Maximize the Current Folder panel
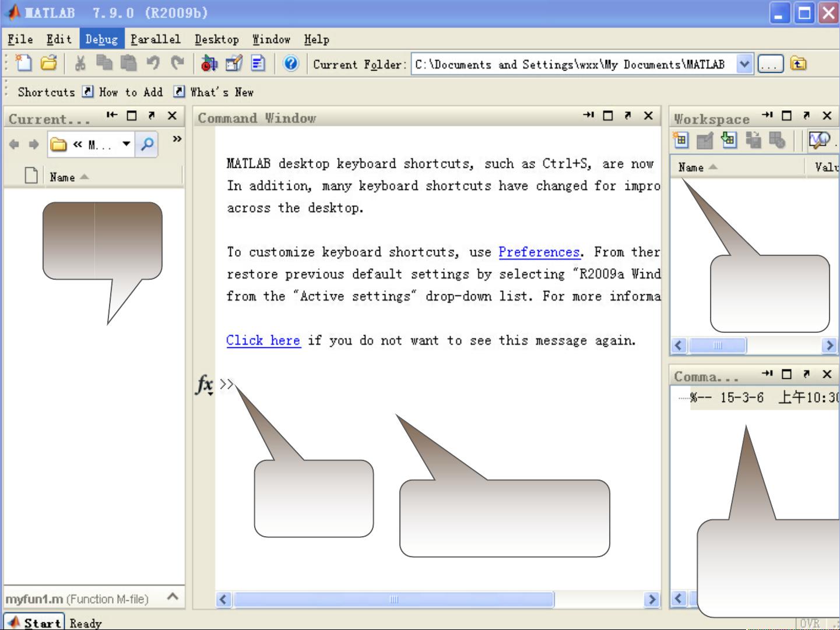This screenshot has width=840, height=630. [x=132, y=115]
